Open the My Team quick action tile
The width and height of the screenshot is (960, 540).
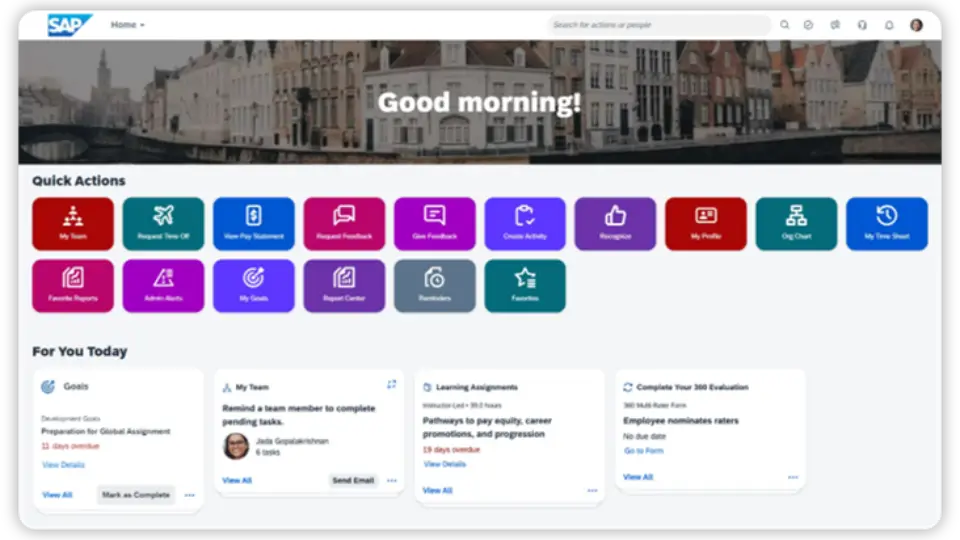tap(72, 223)
